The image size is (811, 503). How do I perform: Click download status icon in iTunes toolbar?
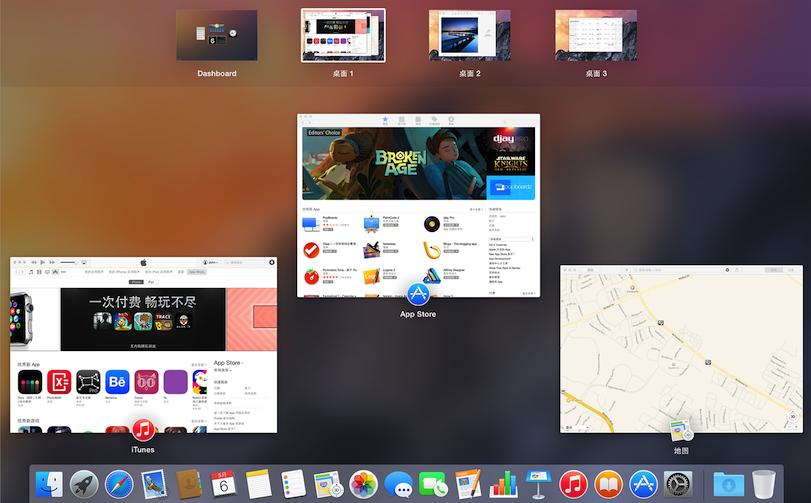pyautogui.click(x=272, y=263)
